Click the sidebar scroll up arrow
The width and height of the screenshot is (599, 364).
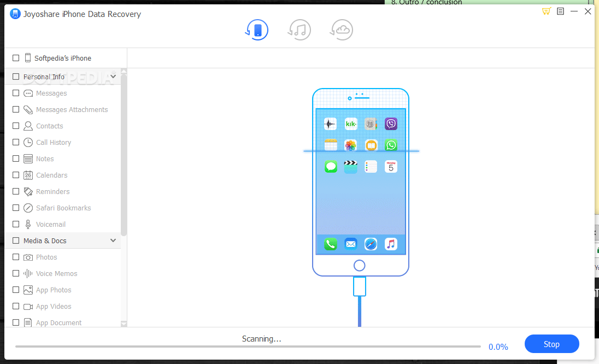click(x=124, y=72)
